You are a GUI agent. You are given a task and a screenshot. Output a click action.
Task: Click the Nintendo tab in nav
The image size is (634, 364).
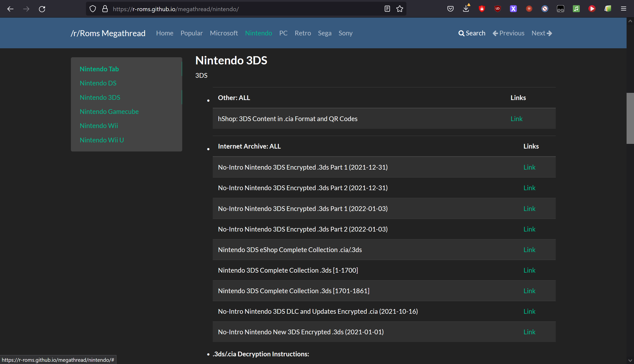tap(258, 33)
